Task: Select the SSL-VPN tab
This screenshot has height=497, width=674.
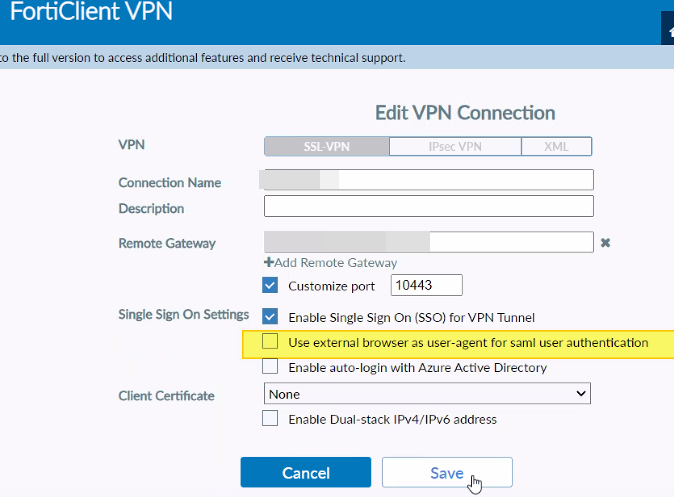Action: 326,147
